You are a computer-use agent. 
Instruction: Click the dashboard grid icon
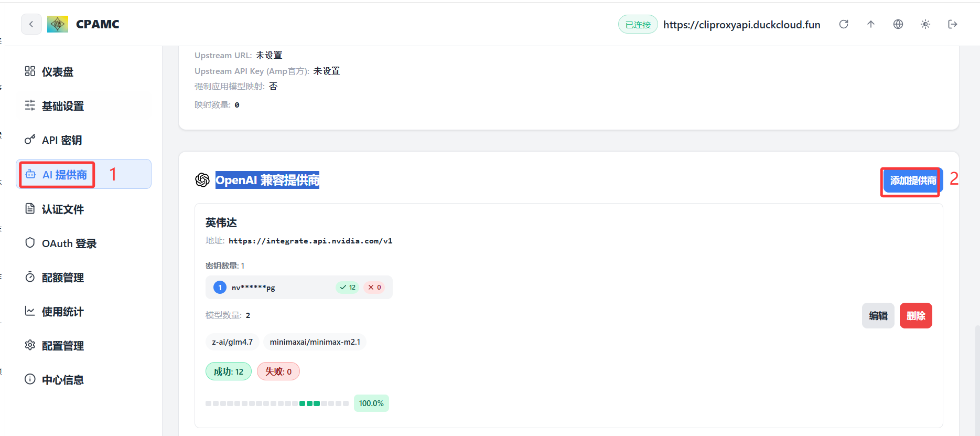point(30,71)
